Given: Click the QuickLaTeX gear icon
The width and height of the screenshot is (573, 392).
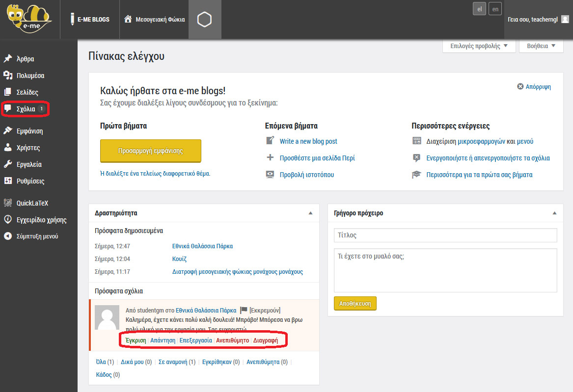Looking at the screenshot, I should click(8, 203).
